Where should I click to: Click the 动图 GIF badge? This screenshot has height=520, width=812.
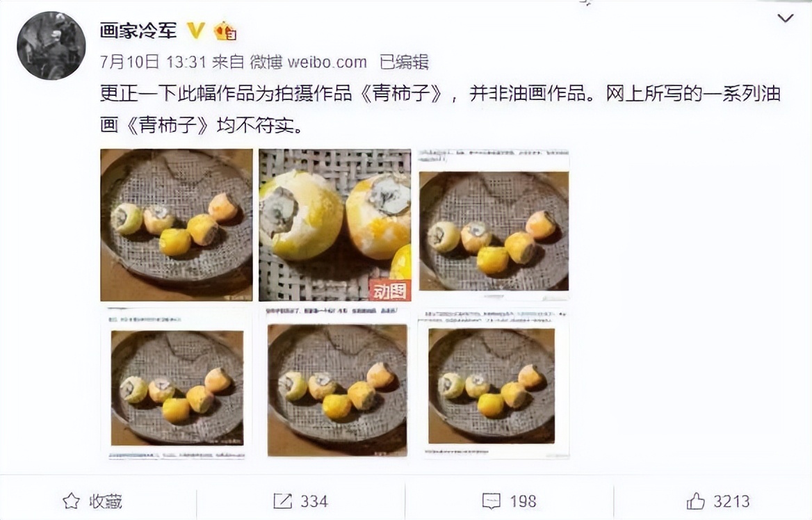[390, 290]
